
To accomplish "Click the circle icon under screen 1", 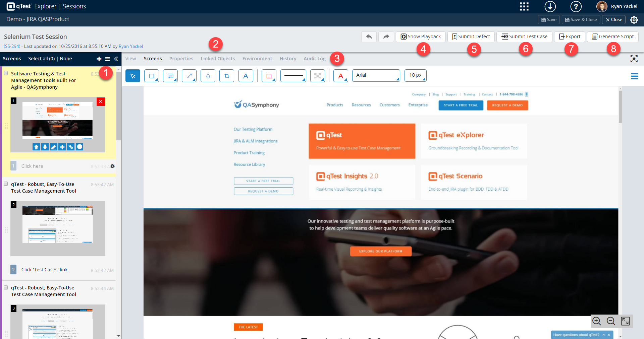I will (79, 147).
